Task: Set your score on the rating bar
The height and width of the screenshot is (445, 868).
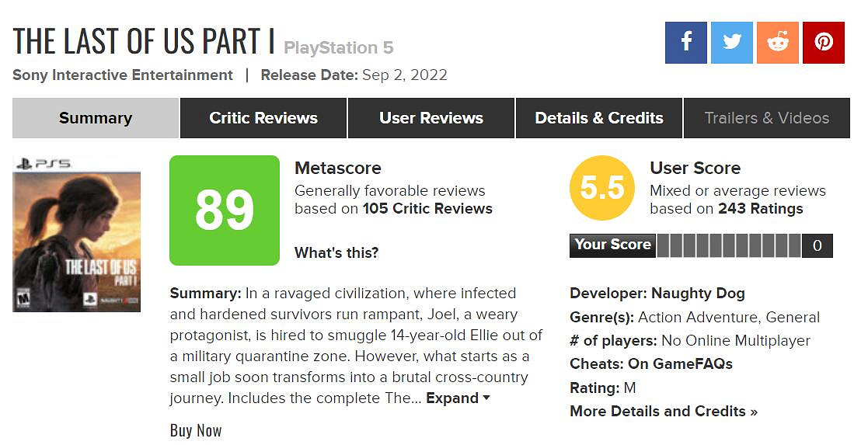Action: (728, 245)
